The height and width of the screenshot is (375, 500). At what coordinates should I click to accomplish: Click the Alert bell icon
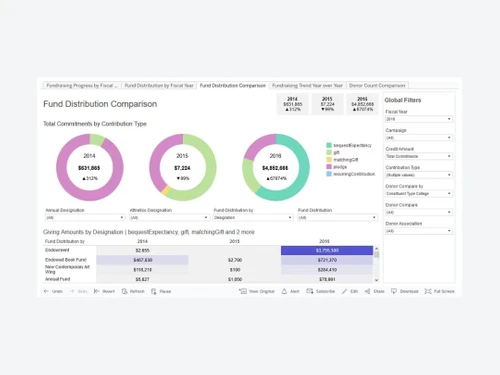284,291
